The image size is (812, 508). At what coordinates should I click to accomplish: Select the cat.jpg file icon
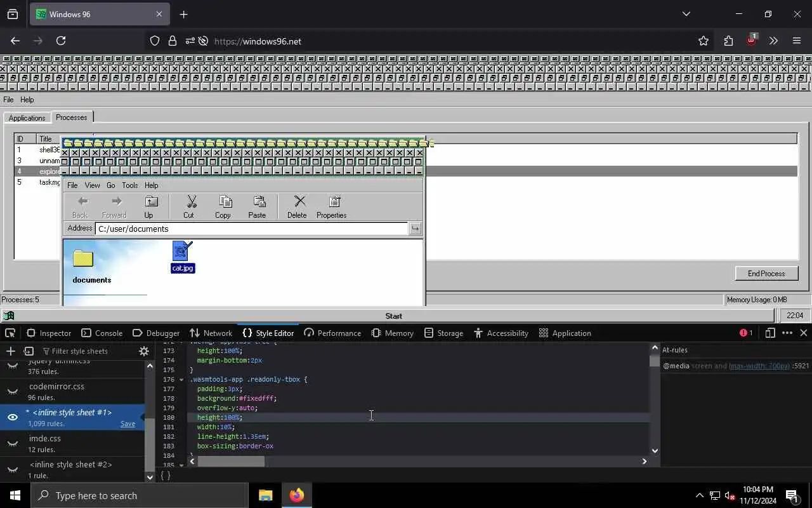183,251
